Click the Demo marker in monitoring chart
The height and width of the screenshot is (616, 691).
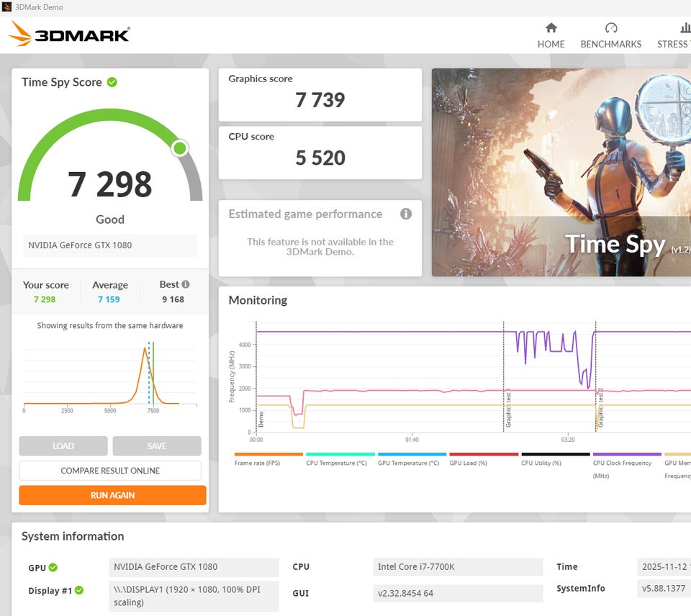[x=261, y=419]
